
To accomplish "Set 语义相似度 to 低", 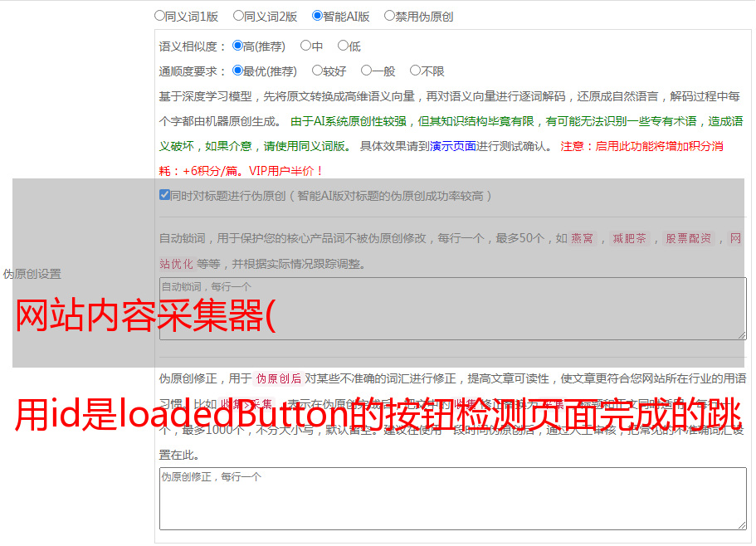I will click(343, 46).
